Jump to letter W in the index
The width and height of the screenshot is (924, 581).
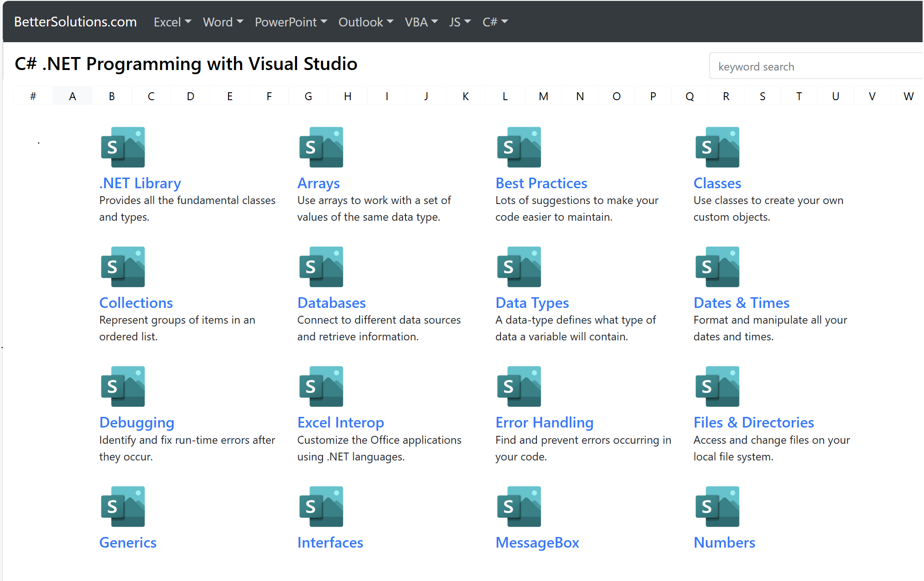pyautogui.click(x=908, y=96)
